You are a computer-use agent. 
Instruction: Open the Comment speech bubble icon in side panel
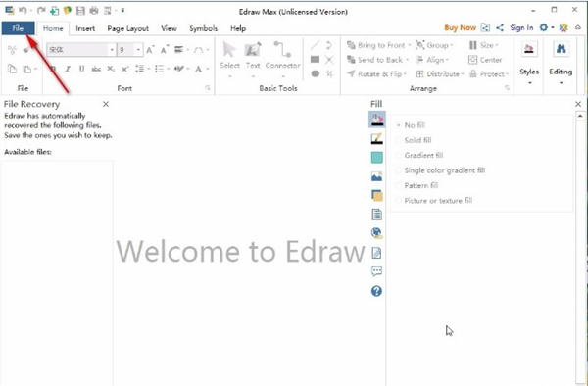point(377,271)
